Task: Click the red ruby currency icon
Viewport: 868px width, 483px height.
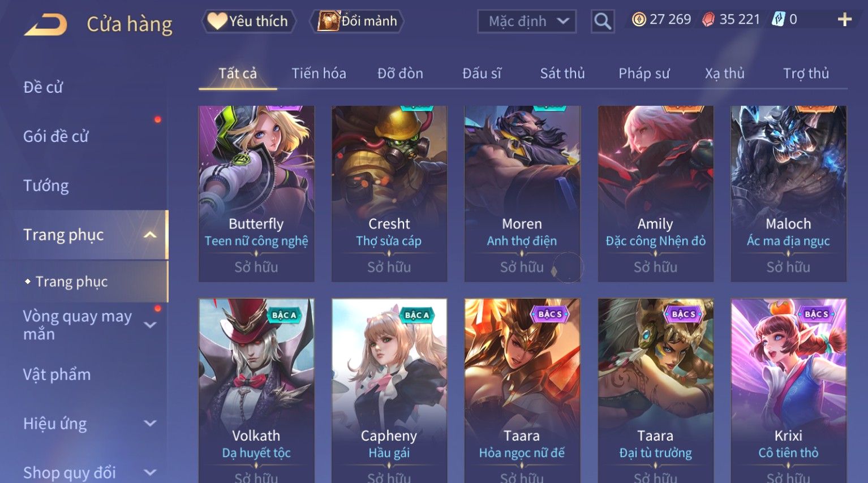Action: [x=708, y=20]
